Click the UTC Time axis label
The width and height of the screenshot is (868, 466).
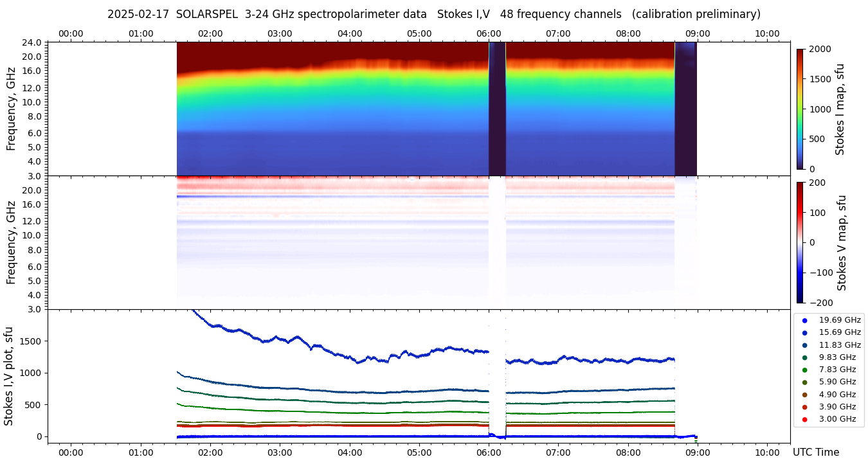click(x=815, y=453)
